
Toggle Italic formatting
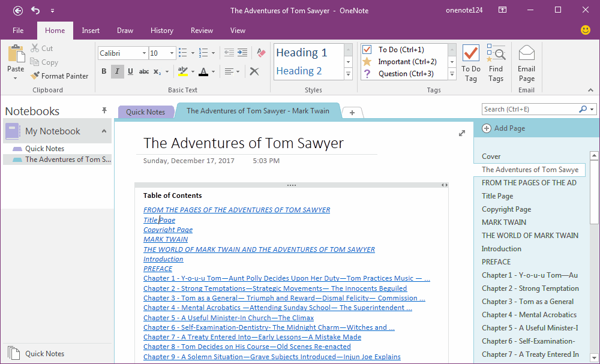[117, 71]
